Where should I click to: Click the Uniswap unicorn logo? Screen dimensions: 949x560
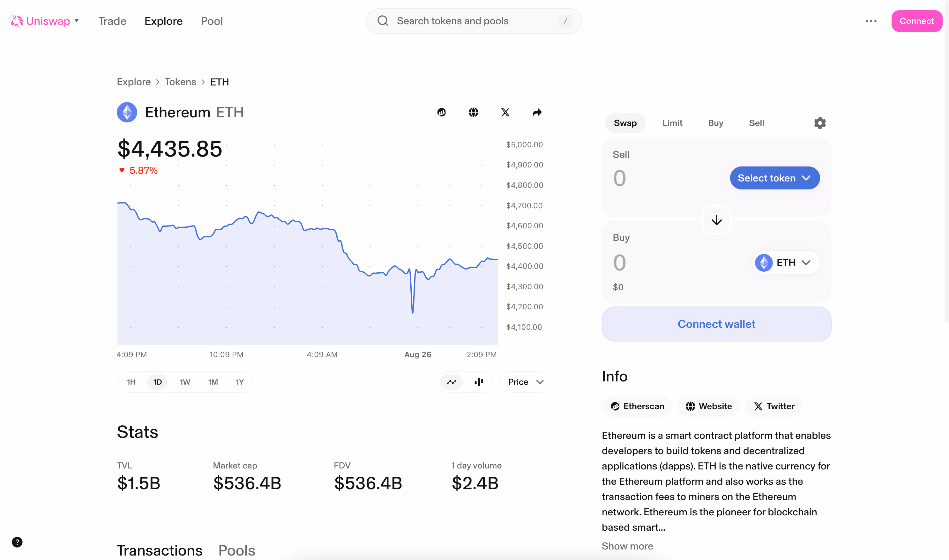pos(17,21)
